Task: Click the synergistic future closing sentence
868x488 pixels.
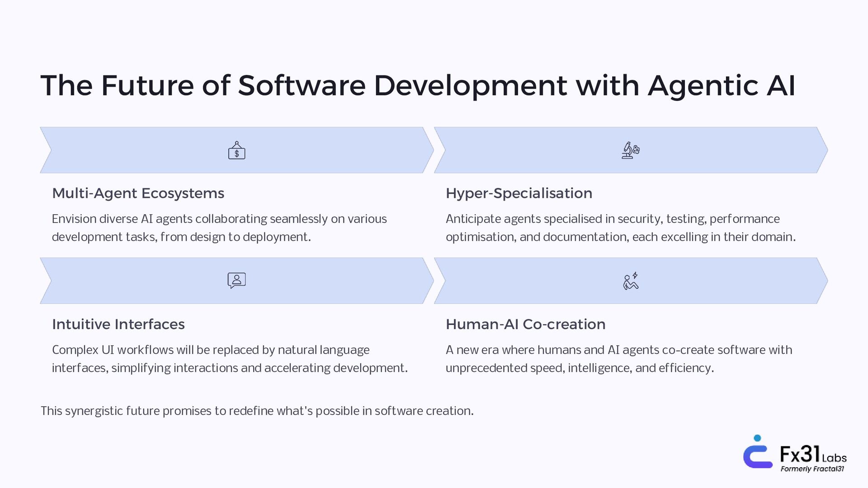Action: coord(257,411)
